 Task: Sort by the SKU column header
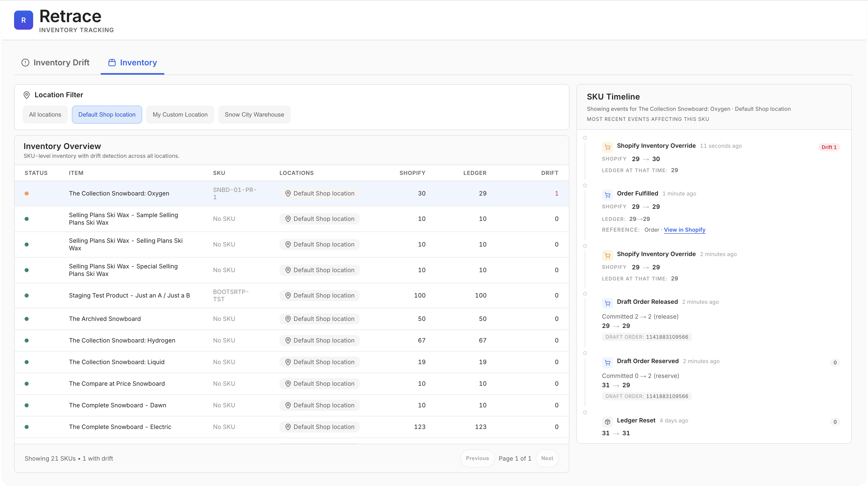[x=219, y=173]
